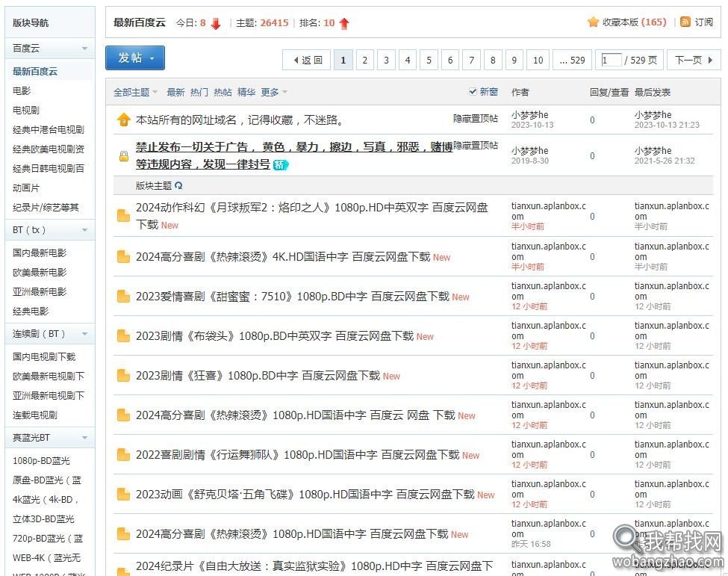This screenshot has width=728, height=576.
Task: Open 连载电视剧 sidebar link
Action: coord(35,415)
